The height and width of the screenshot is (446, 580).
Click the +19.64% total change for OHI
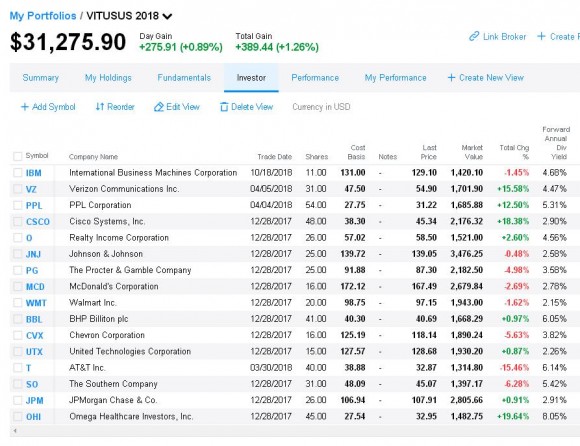(513, 417)
